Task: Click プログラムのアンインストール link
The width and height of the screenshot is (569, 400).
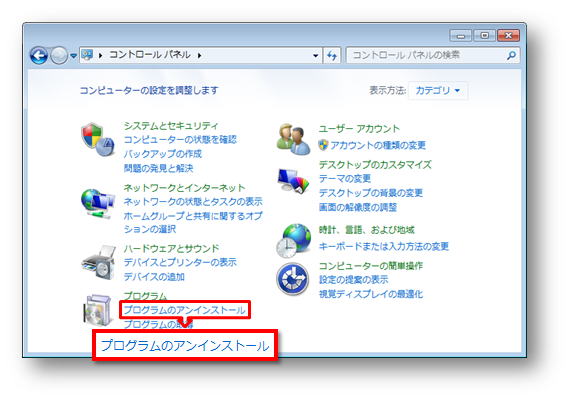Action: 184,310
